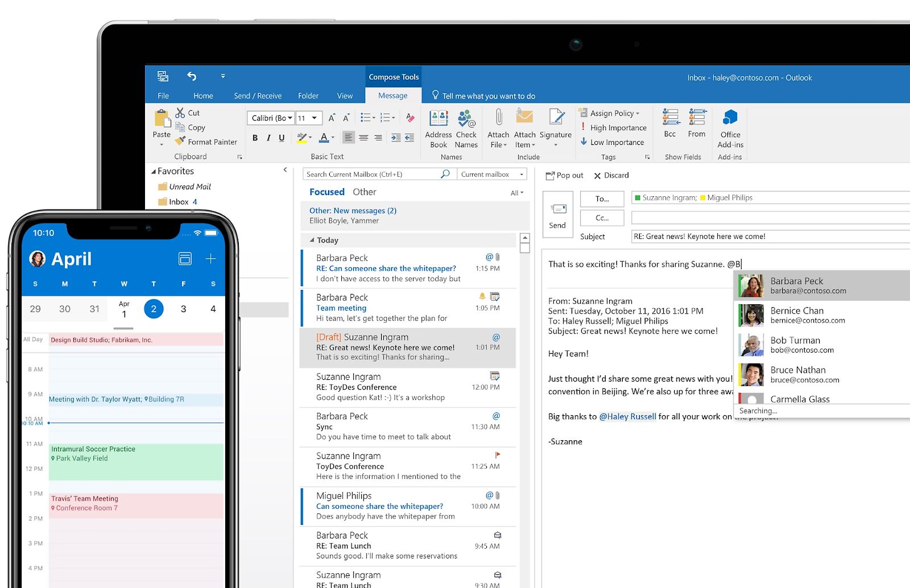Image resolution: width=910 pixels, height=588 pixels.
Task: Open profile avatar on phone calendar
Action: 38,259
